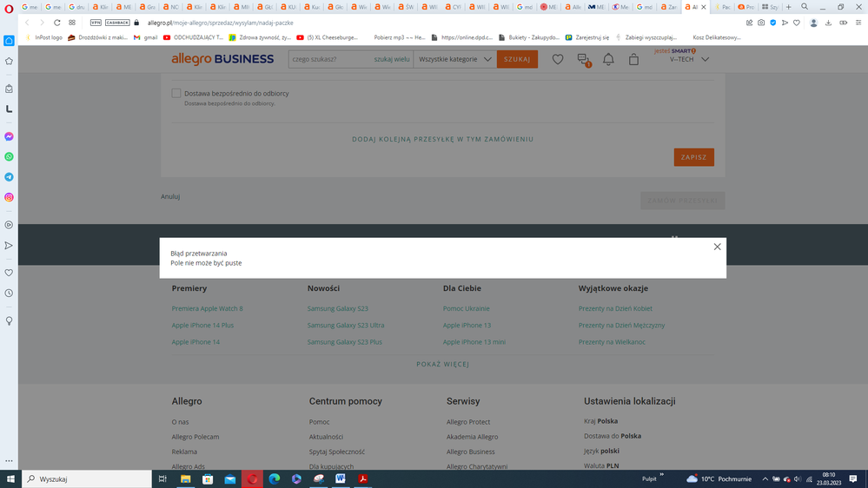Open the shopping cart icon
This screenshot has width=868, height=488.
(x=633, y=59)
